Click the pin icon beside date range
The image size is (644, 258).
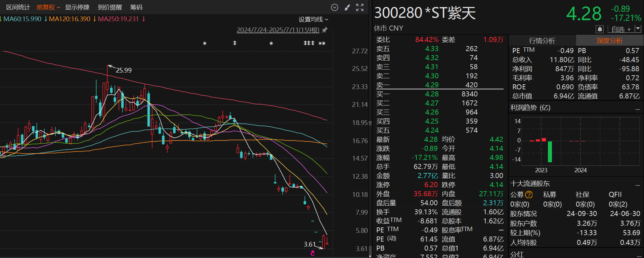325,30
